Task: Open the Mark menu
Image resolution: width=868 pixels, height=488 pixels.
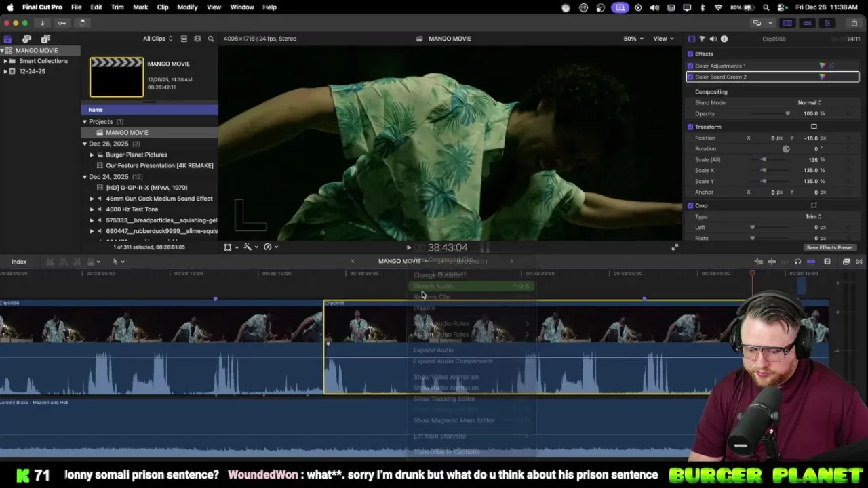Action: pyautogui.click(x=140, y=7)
